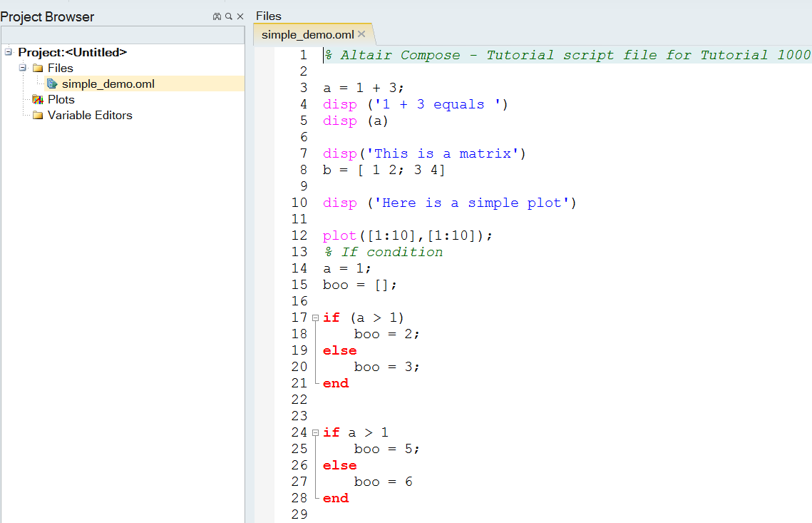Click the Files folder icon in tree
The image size is (812, 523).
38,68
